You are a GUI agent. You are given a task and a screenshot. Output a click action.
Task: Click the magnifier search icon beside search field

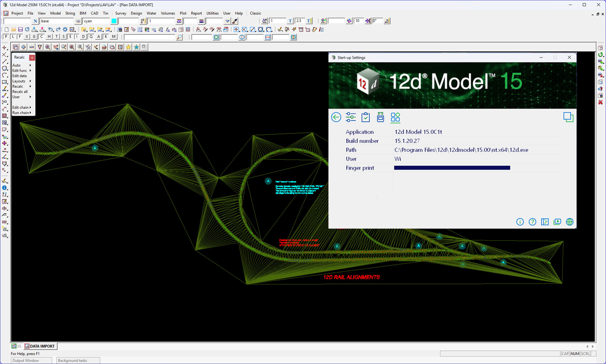[179, 37]
